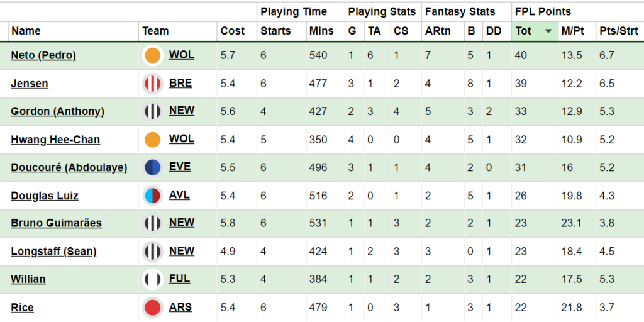Click the Newcastle badge beside Gordon (Anthony)

153,112
